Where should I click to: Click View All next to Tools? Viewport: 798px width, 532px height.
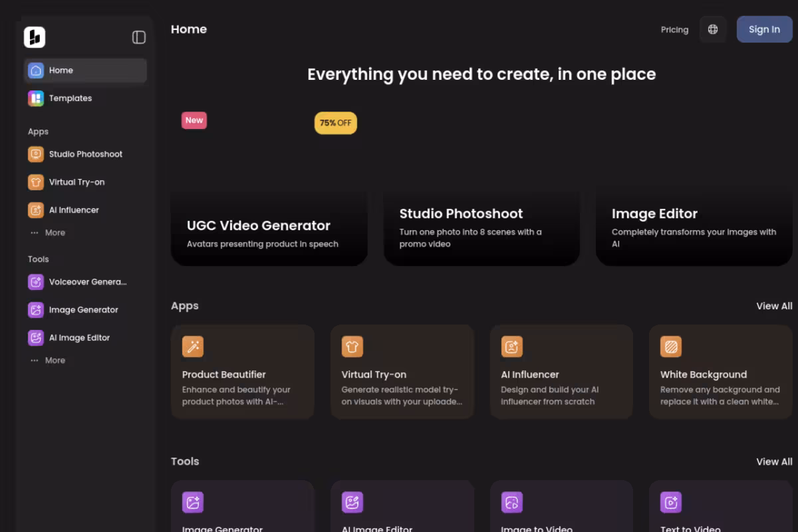774,462
